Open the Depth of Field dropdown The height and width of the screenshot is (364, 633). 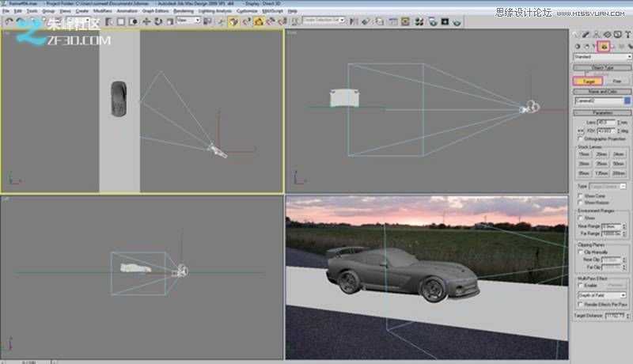[x=601, y=295]
